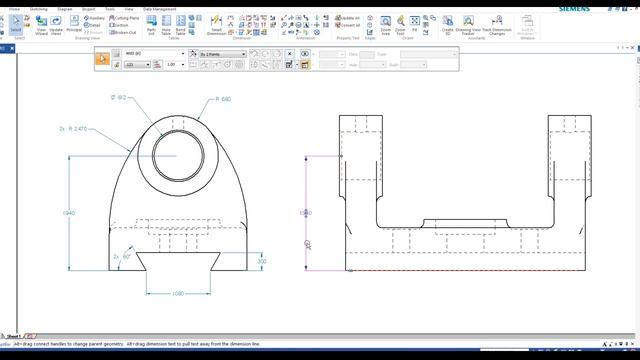Viewport: 640px width, 360px height.
Task: Open the View ribbon tab
Action: click(x=129, y=9)
